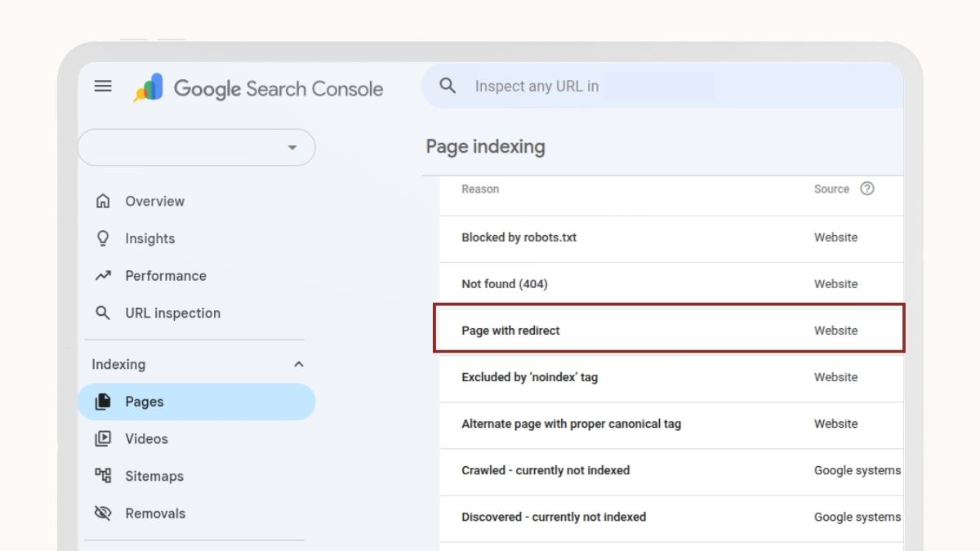Click the Source column header
This screenshot has width=980, height=551.
tap(831, 189)
